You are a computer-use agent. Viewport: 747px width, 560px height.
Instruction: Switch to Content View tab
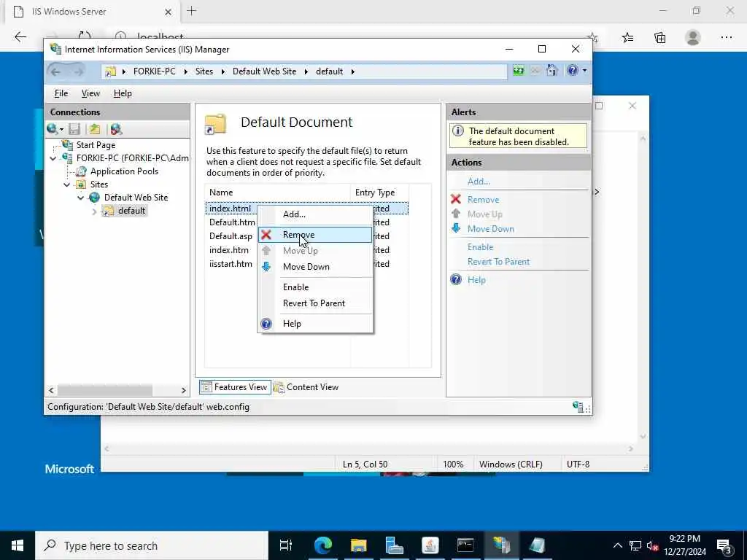[x=306, y=387]
